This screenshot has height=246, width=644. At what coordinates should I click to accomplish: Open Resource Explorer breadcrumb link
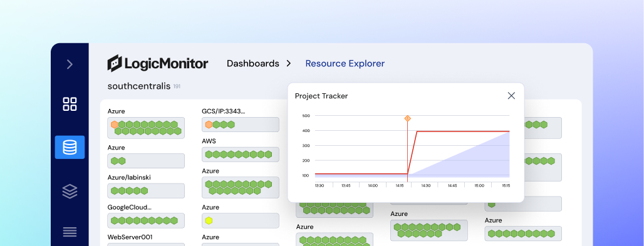click(x=345, y=64)
